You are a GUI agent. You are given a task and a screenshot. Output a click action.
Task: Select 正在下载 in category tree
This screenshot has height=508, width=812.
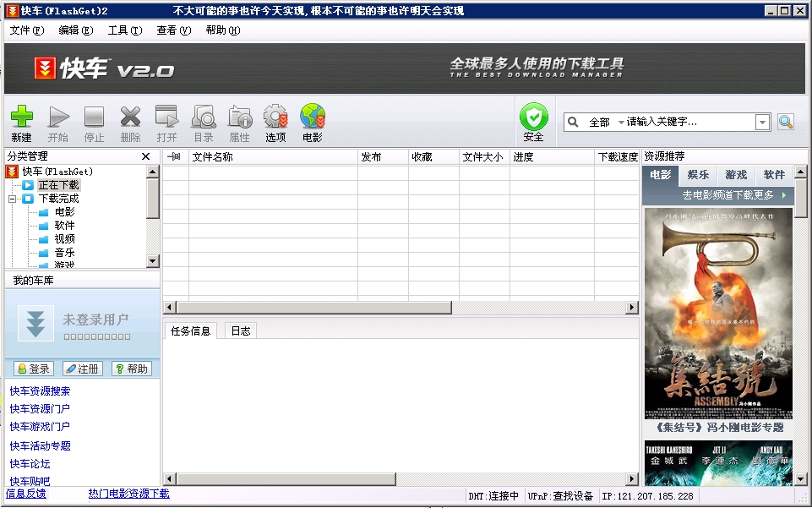pos(58,185)
